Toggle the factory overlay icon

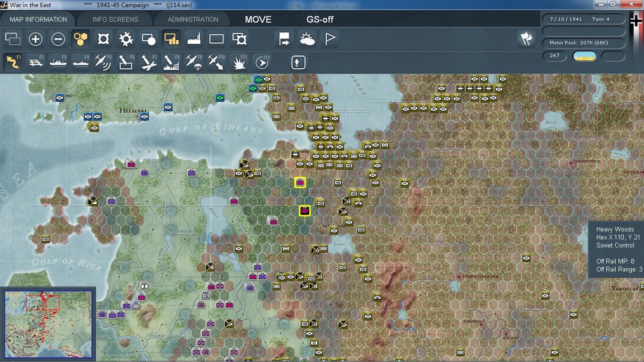(x=194, y=39)
